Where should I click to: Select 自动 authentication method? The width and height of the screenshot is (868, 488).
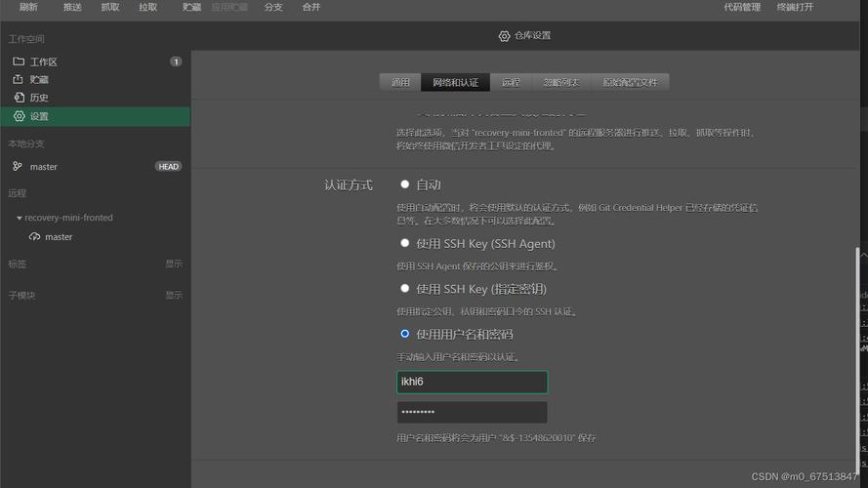[404, 184]
